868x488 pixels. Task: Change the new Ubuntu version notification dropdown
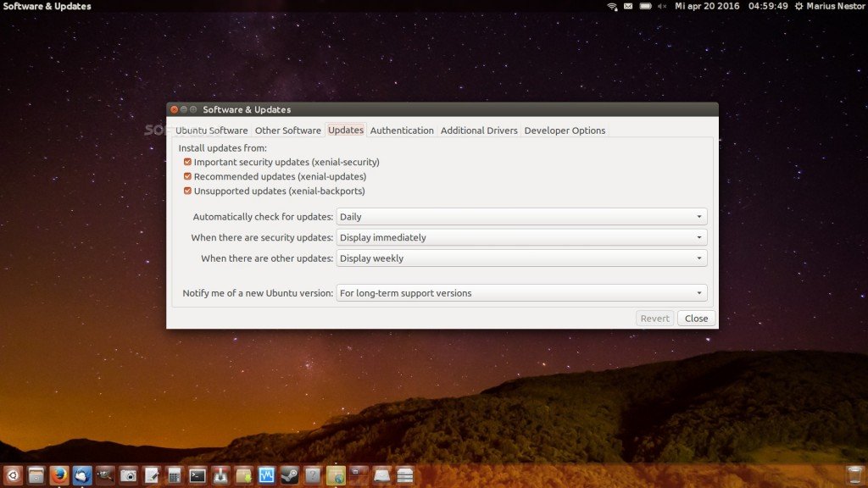point(521,293)
